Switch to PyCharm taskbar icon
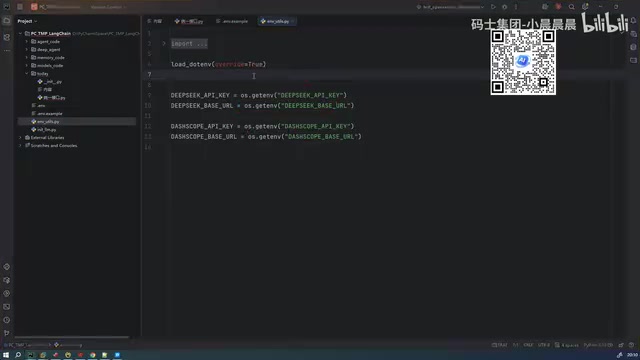 click(x=31, y=355)
